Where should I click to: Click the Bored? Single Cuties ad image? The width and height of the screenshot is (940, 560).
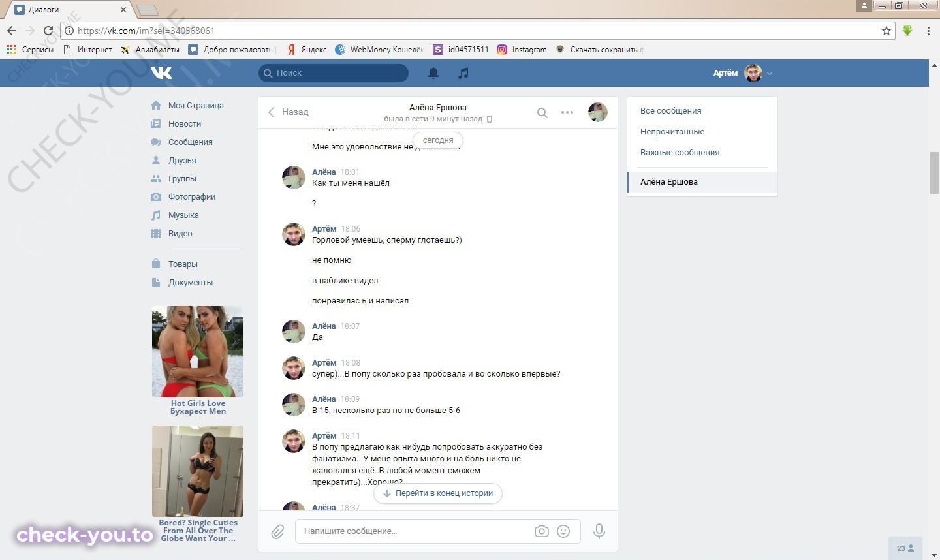pyautogui.click(x=198, y=471)
